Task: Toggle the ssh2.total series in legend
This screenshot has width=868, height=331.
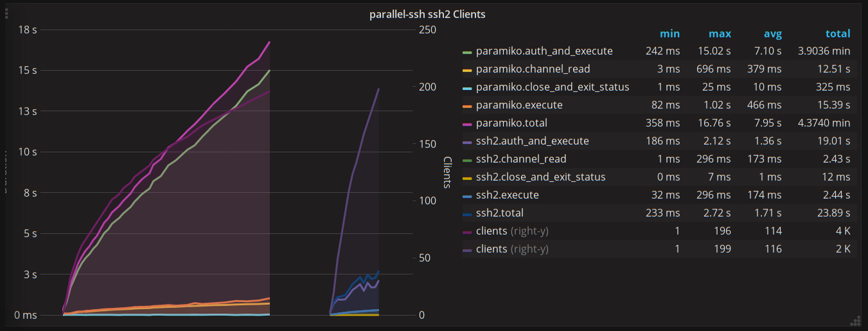Action: click(x=500, y=213)
